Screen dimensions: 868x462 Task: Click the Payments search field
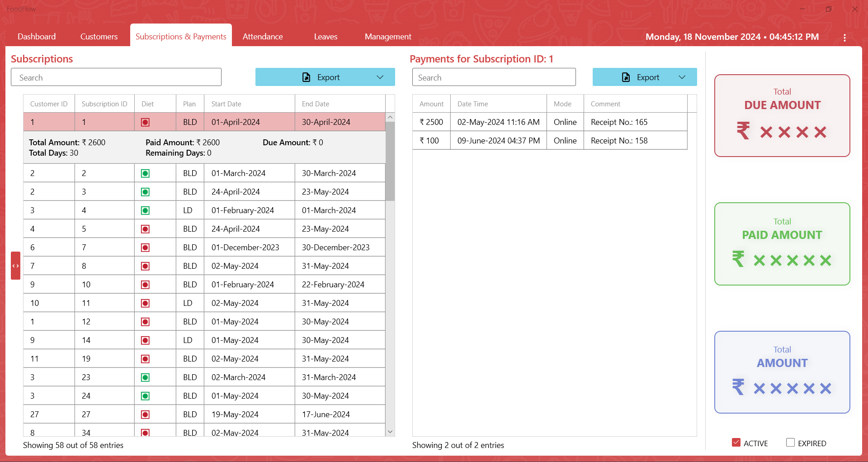494,77
